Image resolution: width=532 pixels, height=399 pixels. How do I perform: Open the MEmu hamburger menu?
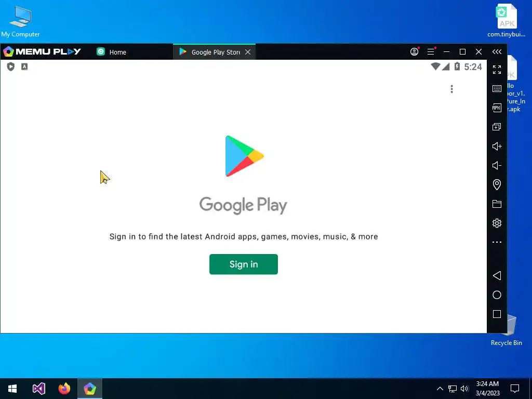coord(431,51)
